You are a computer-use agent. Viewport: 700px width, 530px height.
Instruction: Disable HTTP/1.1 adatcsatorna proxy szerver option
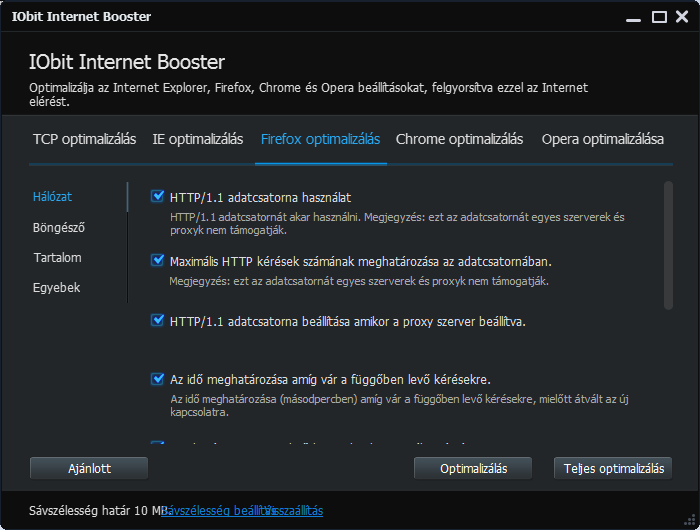(157, 320)
